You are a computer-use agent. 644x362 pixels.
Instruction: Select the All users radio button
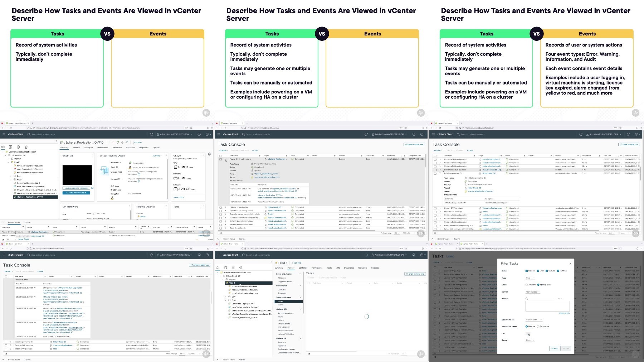[526, 285]
